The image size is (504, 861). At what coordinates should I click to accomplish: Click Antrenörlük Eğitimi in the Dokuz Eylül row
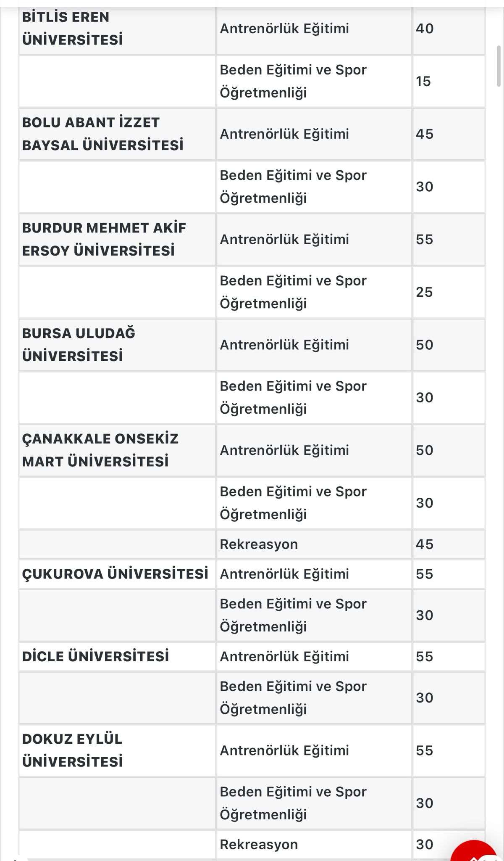pos(284,750)
